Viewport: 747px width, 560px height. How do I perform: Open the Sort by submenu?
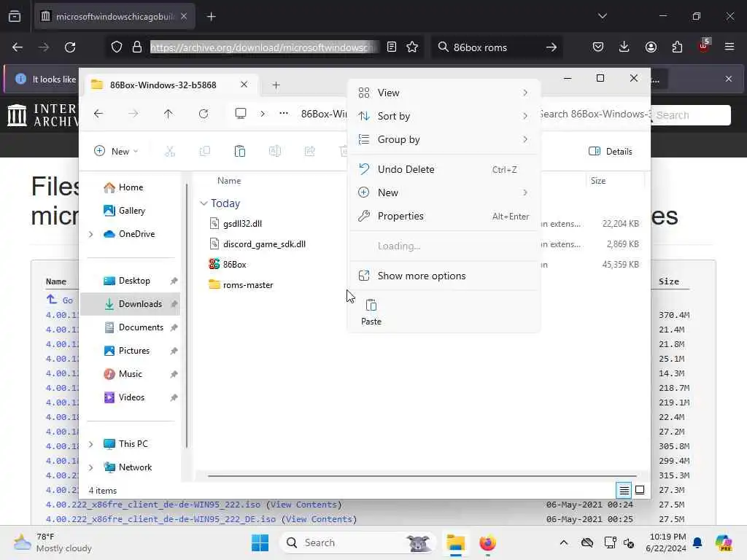pyautogui.click(x=444, y=116)
